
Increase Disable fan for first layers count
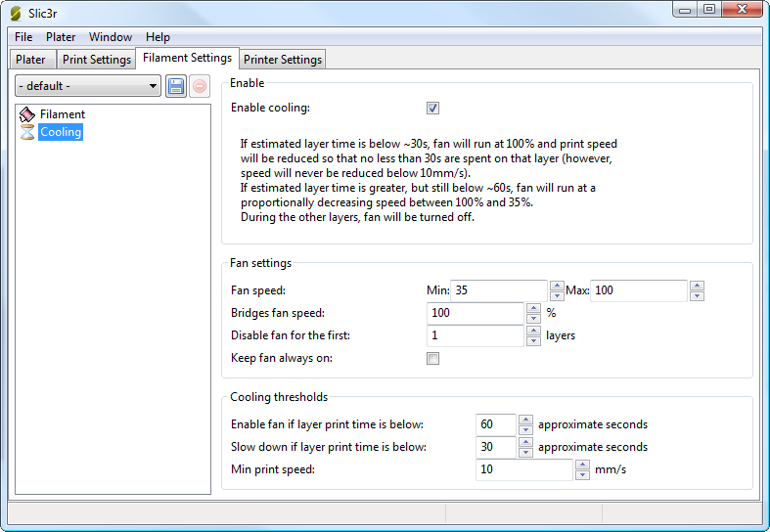click(533, 331)
